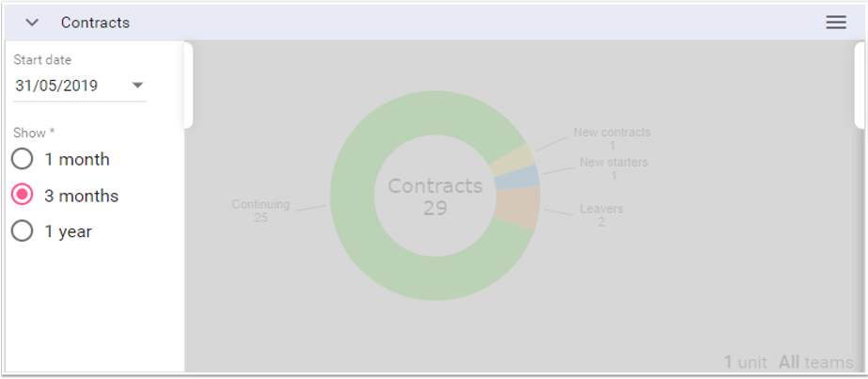Collapse the Contracts panel chevron
The width and height of the screenshot is (868, 379).
tap(32, 23)
